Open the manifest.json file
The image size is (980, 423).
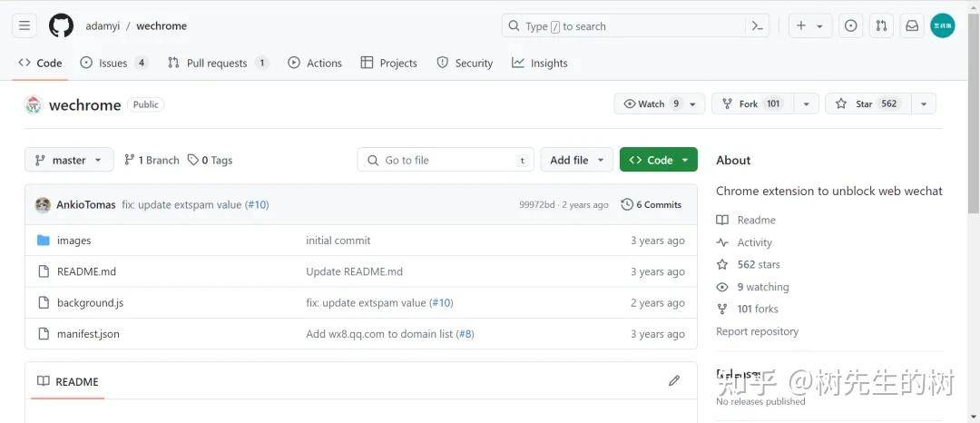pyautogui.click(x=88, y=334)
